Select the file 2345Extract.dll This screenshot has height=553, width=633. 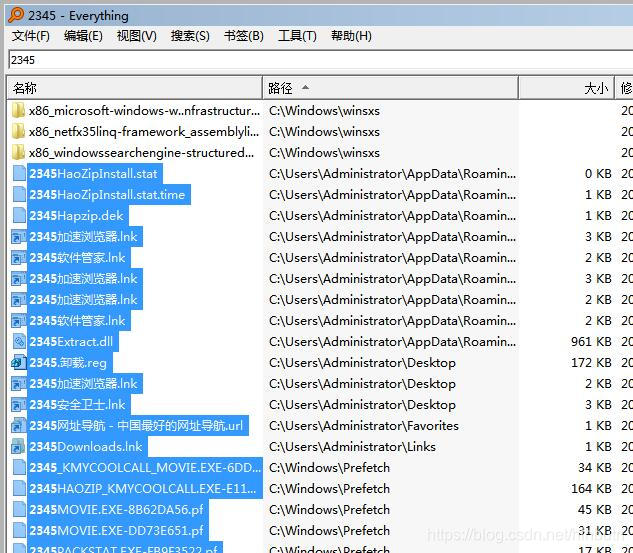(x=71, y=341)
